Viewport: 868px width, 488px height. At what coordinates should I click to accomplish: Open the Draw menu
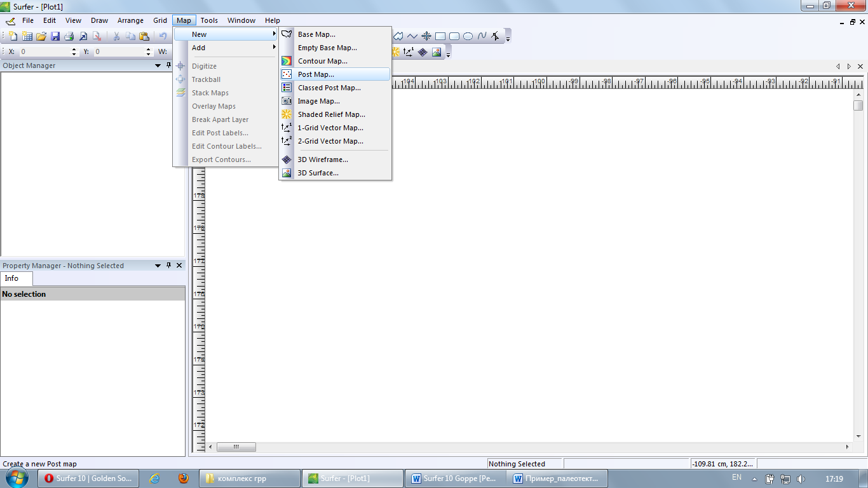click(100, 20)
